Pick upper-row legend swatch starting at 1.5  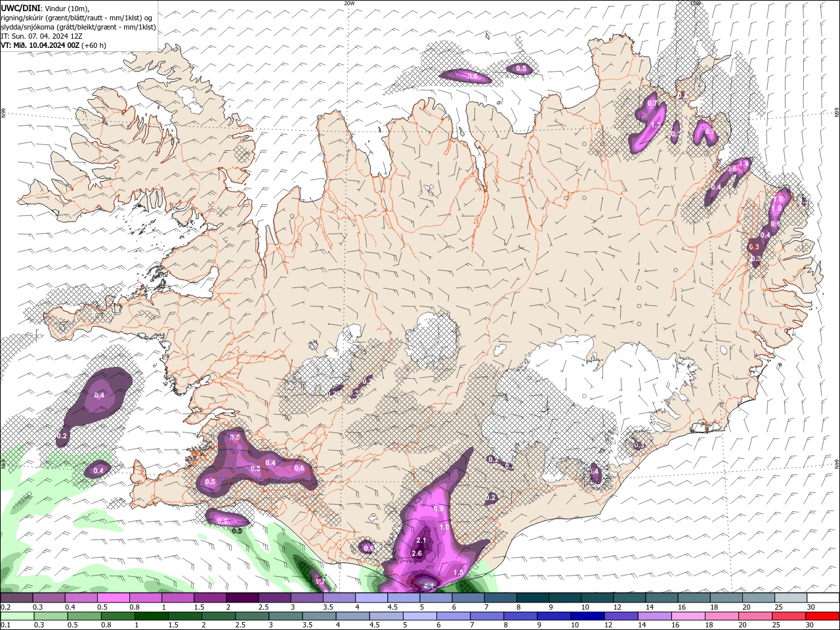click(x=211, y=598)
